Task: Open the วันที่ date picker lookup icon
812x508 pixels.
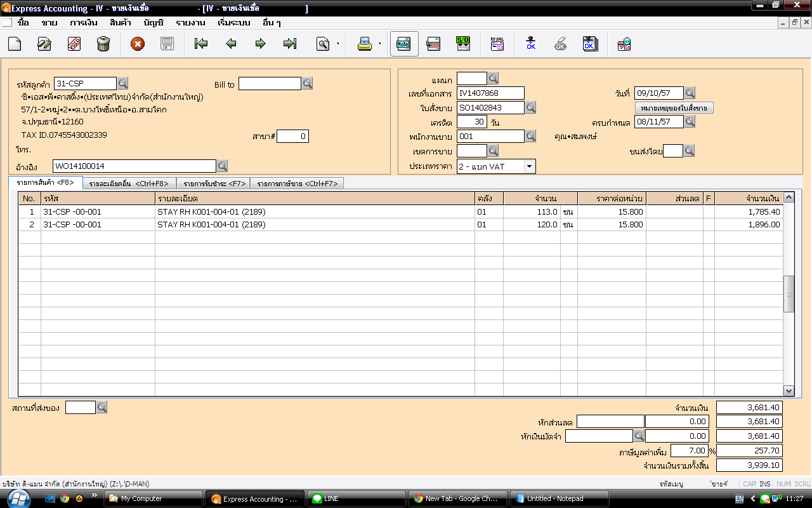Action: (690, 93)
